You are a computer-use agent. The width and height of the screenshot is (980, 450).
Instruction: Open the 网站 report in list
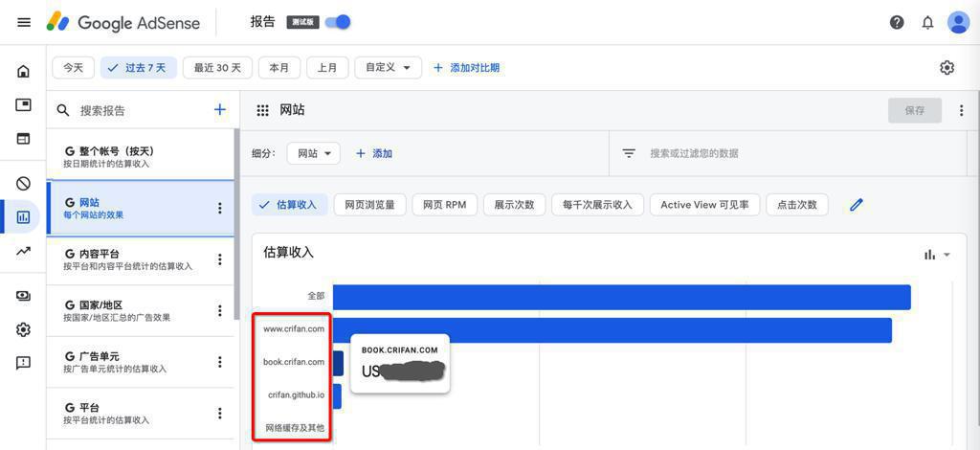tap(141, 208)
